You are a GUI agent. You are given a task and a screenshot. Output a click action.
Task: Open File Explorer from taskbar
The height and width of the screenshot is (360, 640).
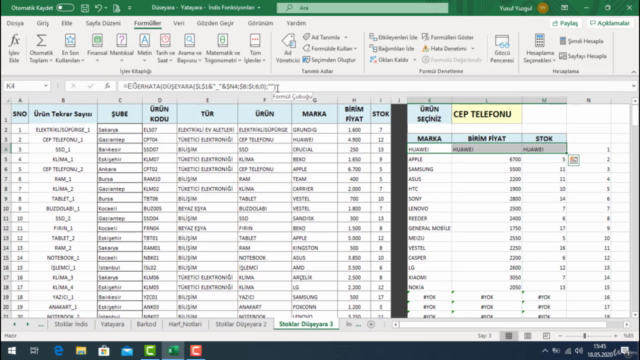click(x=81, y=351)
